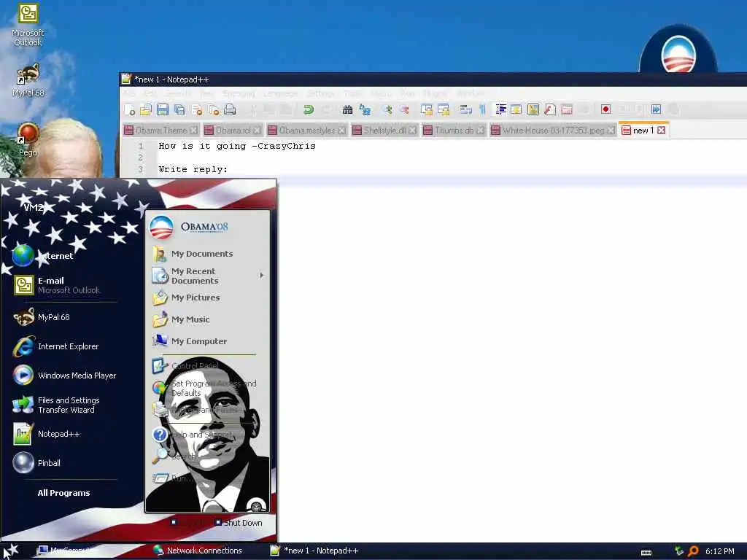Screen dimensions: 747x560
Task: Switch to the Obama.msstyles tab
Action: 307,130
